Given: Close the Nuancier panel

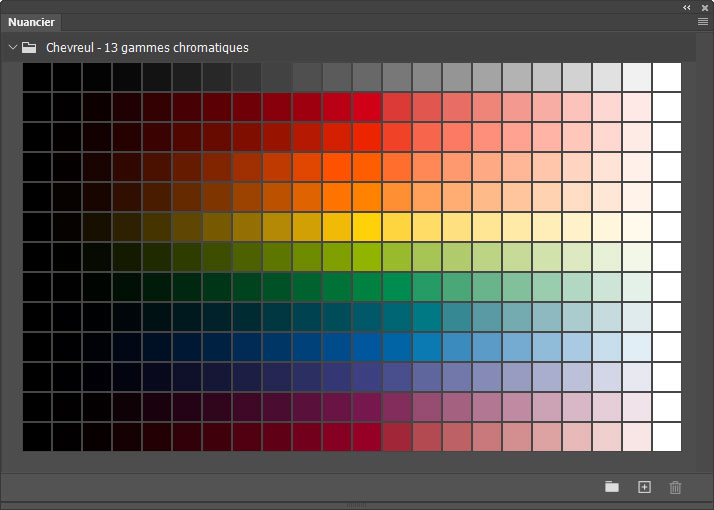Looking at the screenshot, I should tap(705, 7).
